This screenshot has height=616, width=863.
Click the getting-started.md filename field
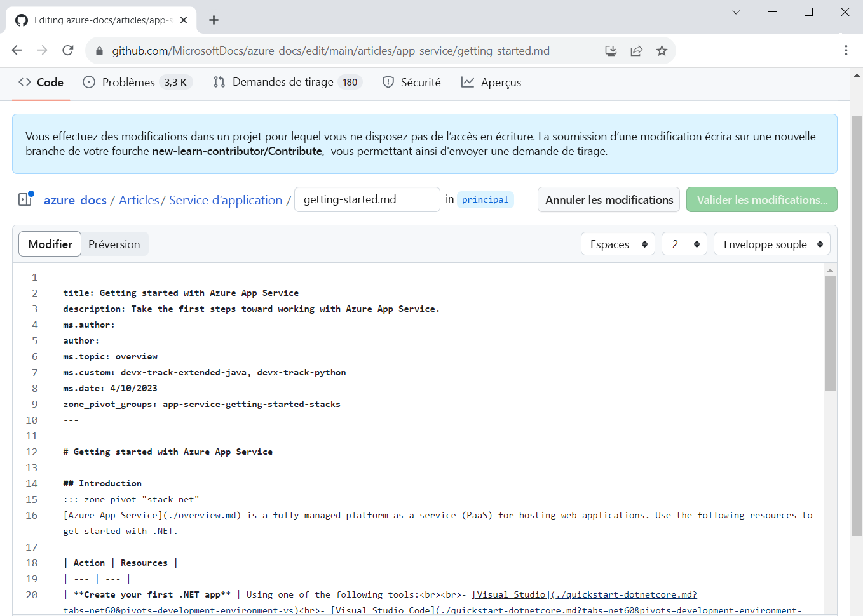pyautogui.click(x=367, y=199)
